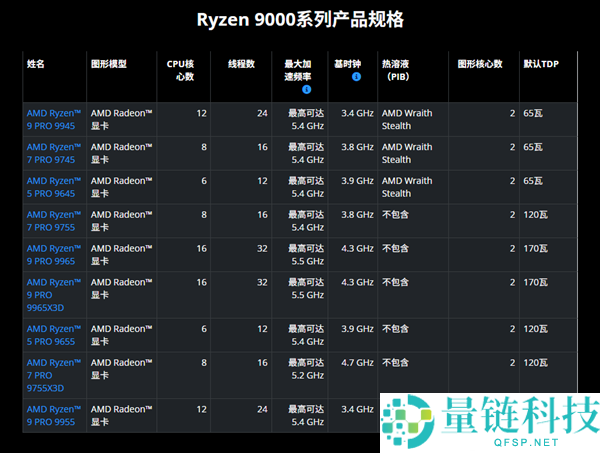Click 3.8 GHz base clock in 9745 row
The image size is (600, 453).
click(x=357, y=147)
